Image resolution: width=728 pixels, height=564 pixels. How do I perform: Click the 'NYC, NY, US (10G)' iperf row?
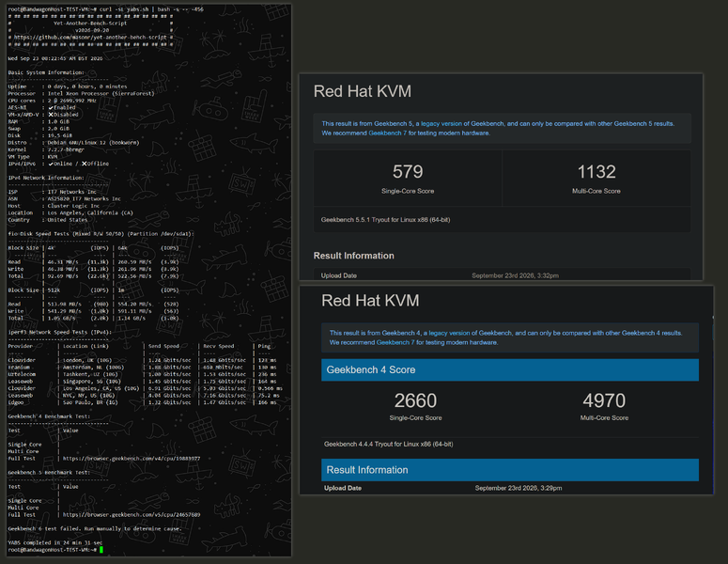coord(142,396)
